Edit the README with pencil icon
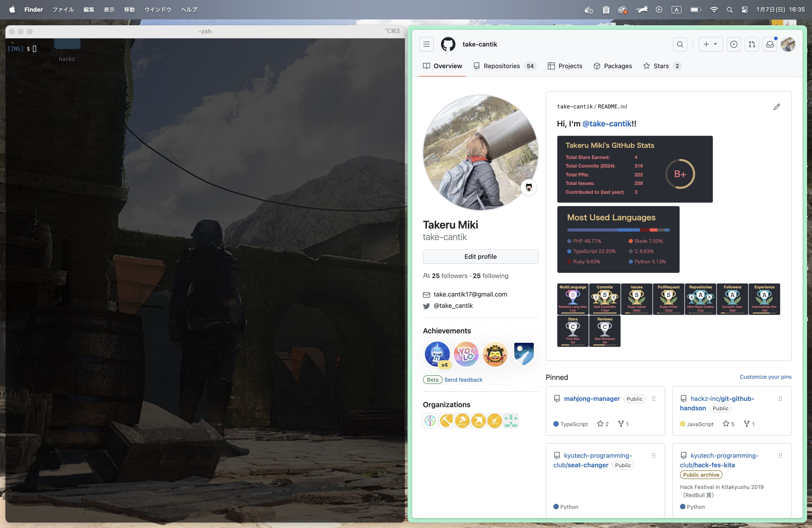The image size is (812, 528). tap(777, 107)
